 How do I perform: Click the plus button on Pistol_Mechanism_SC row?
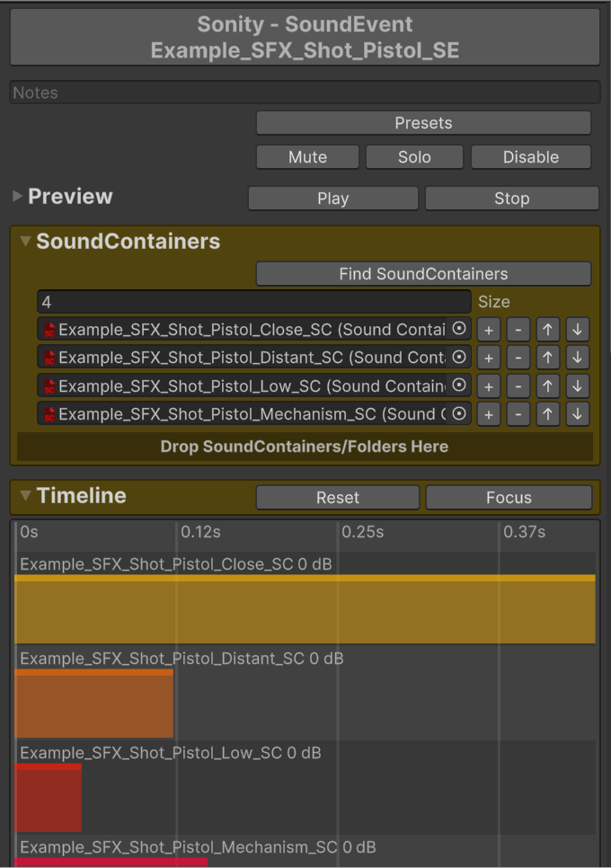coord(489,414)
